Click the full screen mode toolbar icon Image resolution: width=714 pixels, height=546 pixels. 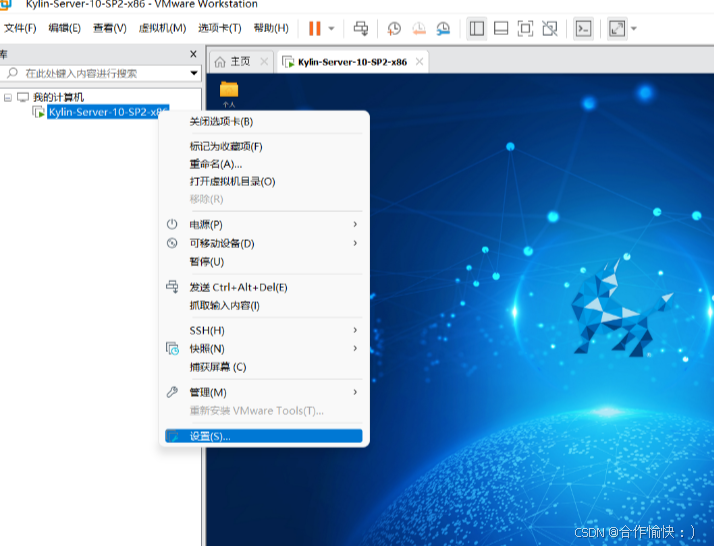(x=525, y=28)
